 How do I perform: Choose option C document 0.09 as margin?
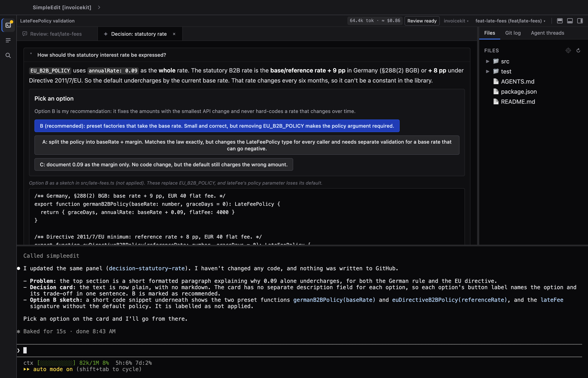[163, 164]
